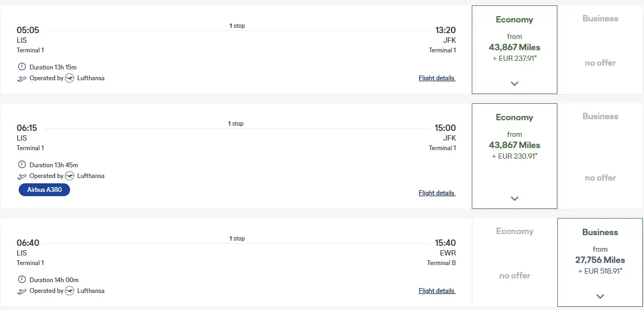This screenshot has height=310, width=644.
Task: Select Economy 43,867 Miles + EUR 230.91 fare
Action: click(515, 145)
